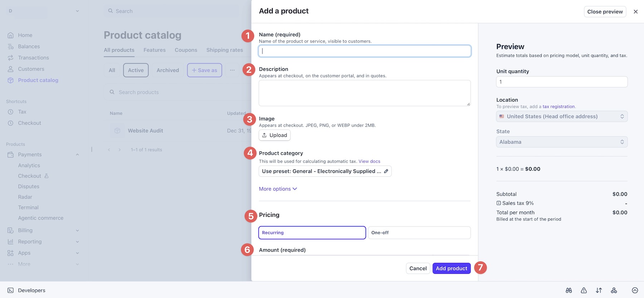Switch to All products tab
This screenshot has height=298, width=644.
(x=119, y=50)
